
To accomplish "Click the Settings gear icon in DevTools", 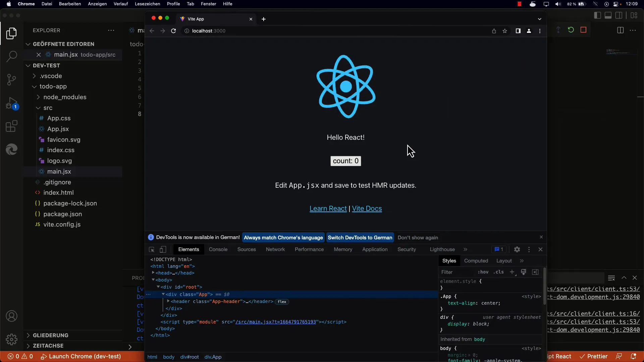I will [517, 249].
